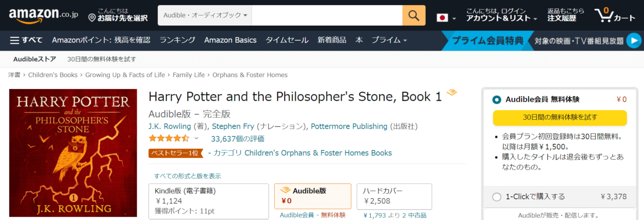The image size is (644, 220).
Task: Select the 1-Clickで購入する radio option
Action: coord(497,197)
